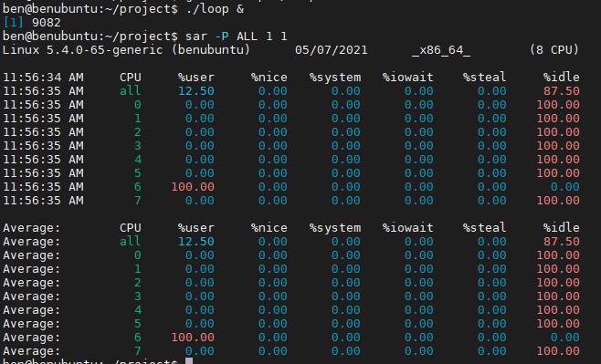
Task: Click the %user header in the Average header row
Action: point(195,228)
